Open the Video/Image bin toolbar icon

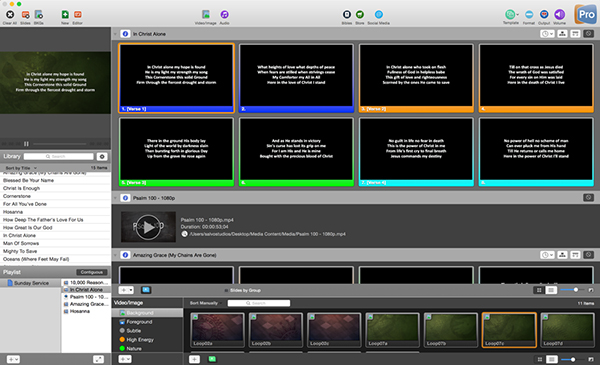point(206,15)
